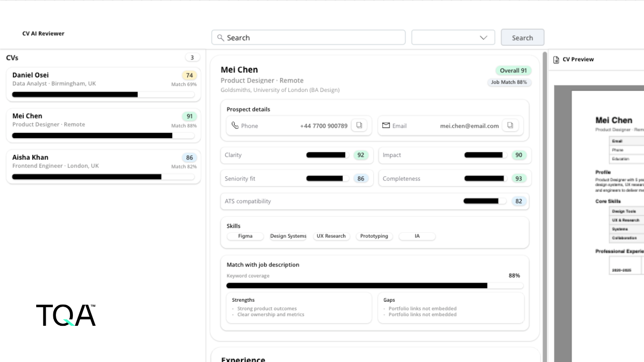644x362 pixels.
Task: Click the CVs count badge 3
Action: pyautogui.click(x=192, y=58)
